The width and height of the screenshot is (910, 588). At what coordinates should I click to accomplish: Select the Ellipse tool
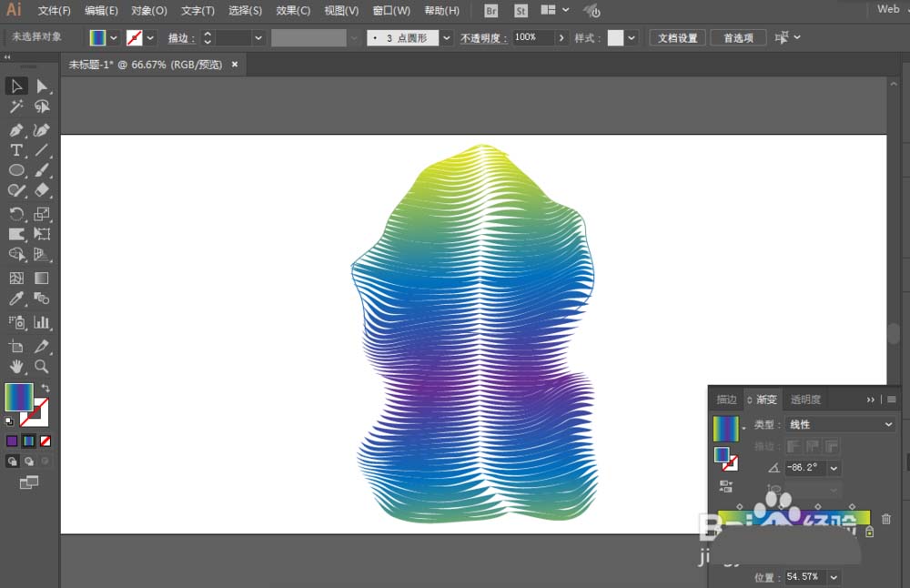point(16,170)
